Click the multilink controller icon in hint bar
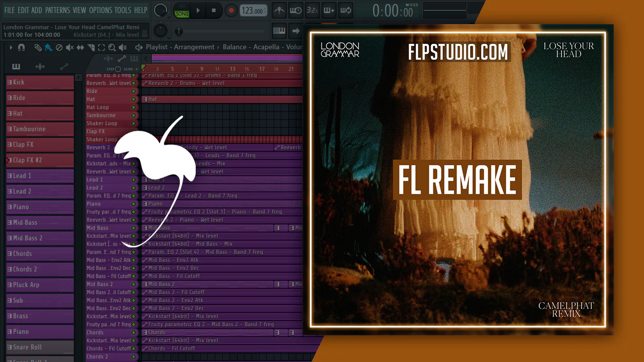 145,33
